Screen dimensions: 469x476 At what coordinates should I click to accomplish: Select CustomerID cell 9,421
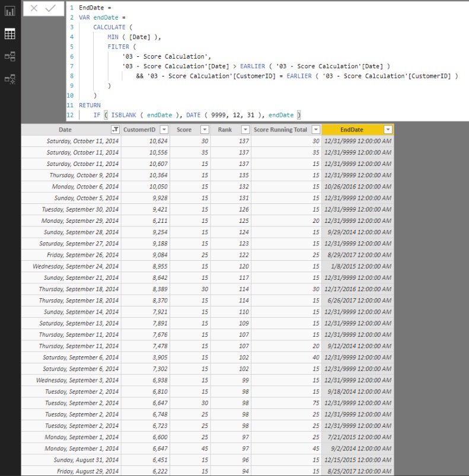click(x=145, y=209)
